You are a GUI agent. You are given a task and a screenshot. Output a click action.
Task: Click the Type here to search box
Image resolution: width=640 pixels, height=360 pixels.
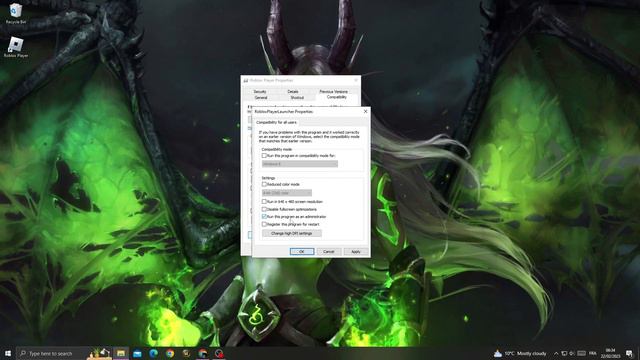(52, 353)
